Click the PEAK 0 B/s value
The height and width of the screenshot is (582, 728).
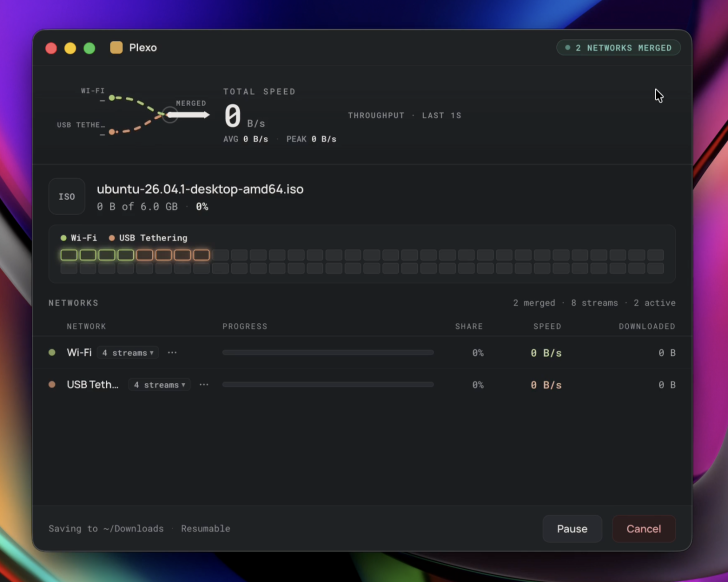(311, 139)
